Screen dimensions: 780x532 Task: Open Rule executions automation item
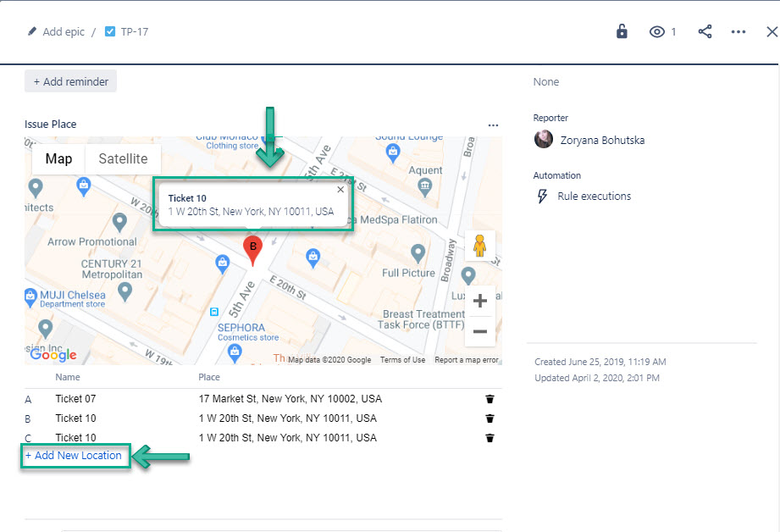tap(594, 196)
